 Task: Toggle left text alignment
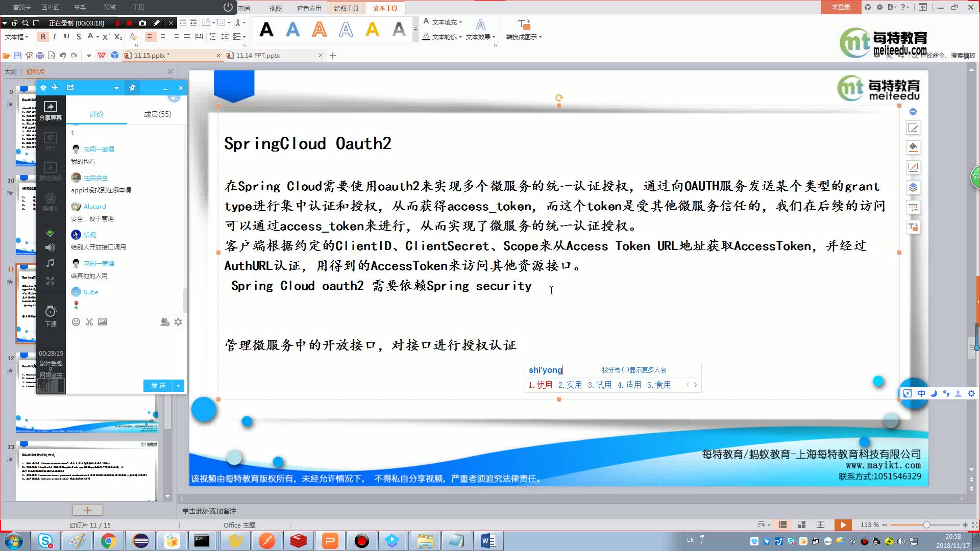[x=151, y=37]
